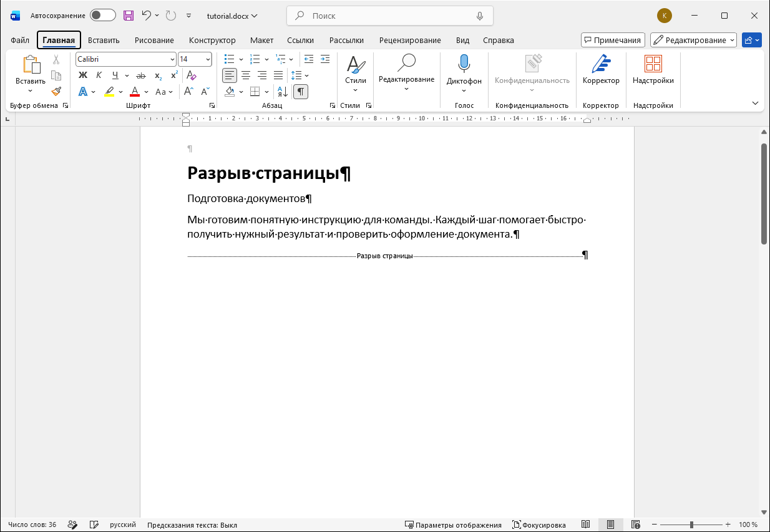Open the Файл menu
The width and height of the screenshot is (770, 532).
20,40
